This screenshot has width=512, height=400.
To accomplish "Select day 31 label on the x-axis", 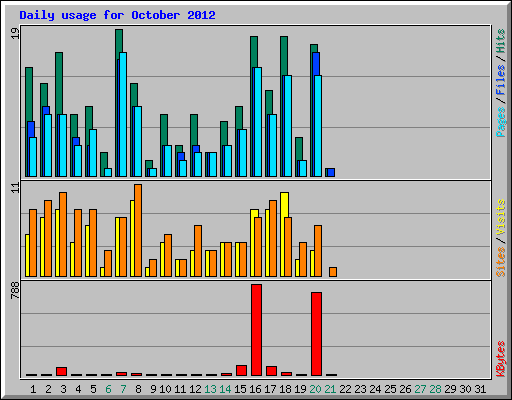I will click(480, 389).
